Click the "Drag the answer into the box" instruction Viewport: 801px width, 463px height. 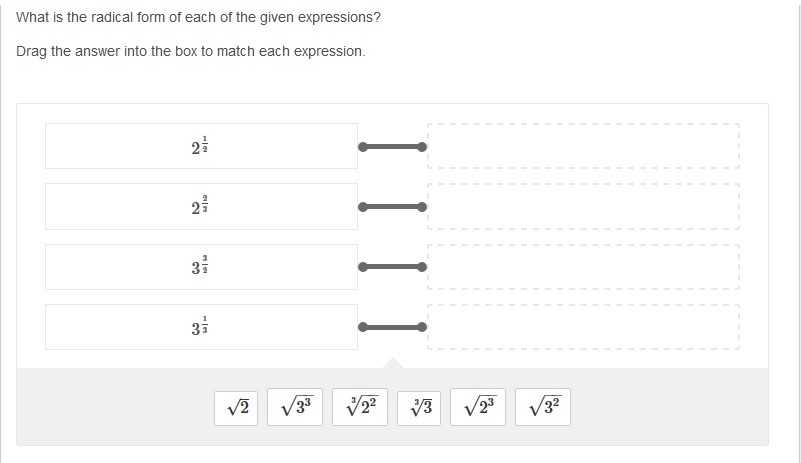(190, 51)
